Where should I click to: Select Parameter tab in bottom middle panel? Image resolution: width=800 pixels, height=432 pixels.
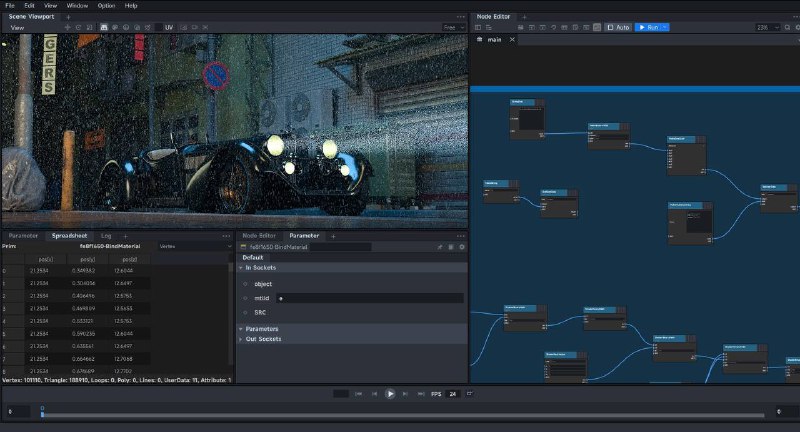[x=304, y=236]
